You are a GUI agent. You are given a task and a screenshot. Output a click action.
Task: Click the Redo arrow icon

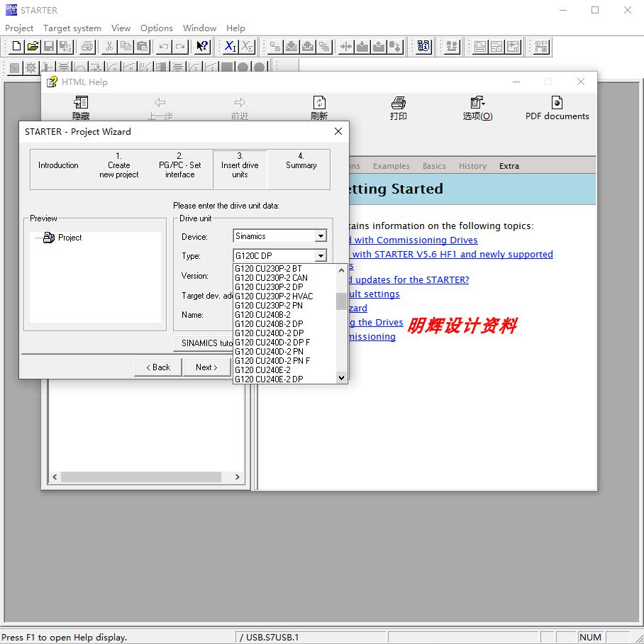pyautogui.click(x=180, y=46)
